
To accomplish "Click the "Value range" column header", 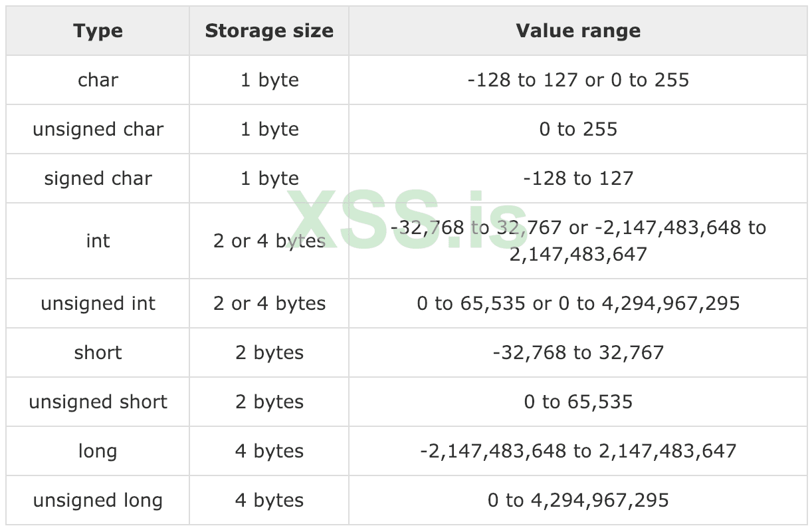I will [578, 31].
